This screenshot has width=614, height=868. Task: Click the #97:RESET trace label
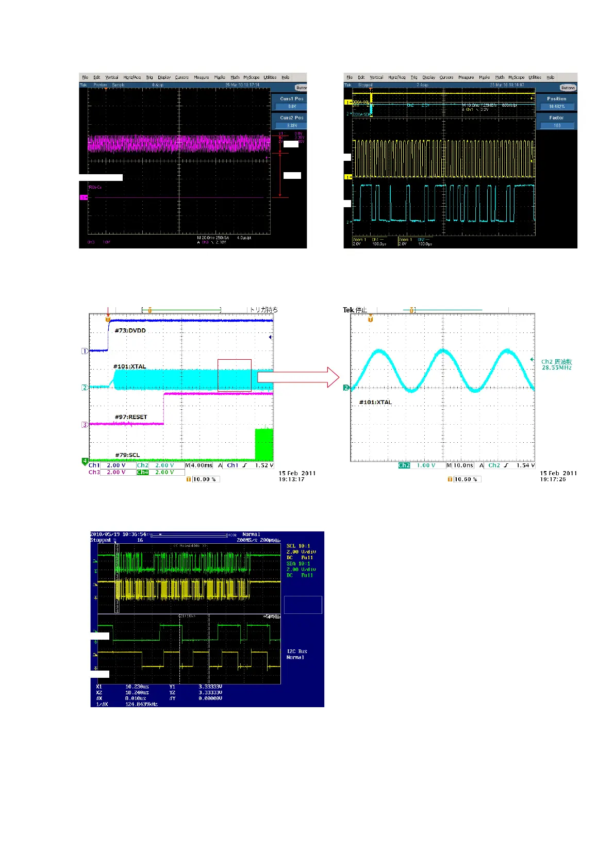pyautogui.click(x=131, y=417)
